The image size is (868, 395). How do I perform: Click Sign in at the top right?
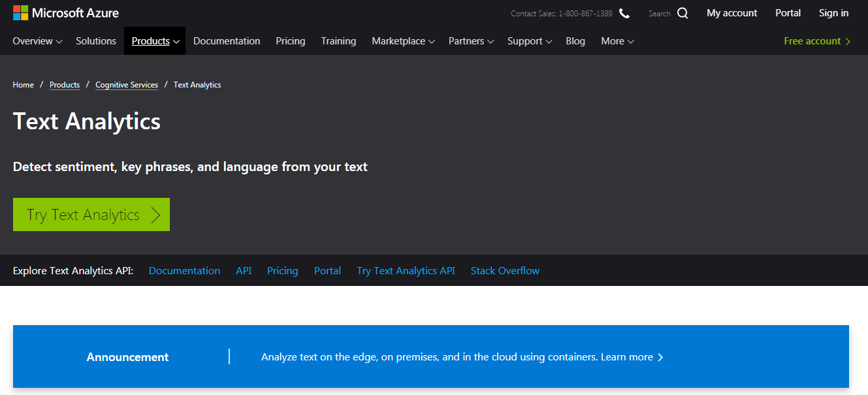(834, 13)
